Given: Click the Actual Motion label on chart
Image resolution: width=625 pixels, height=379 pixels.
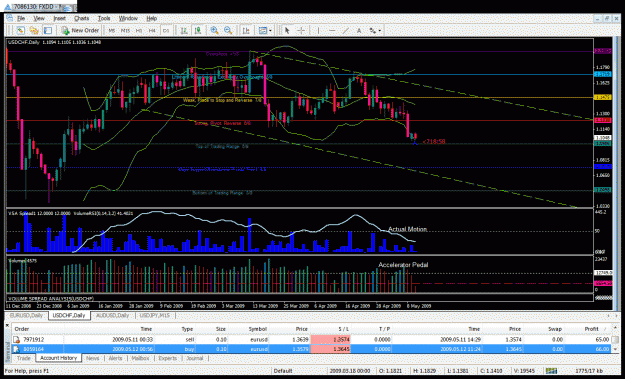Looking at the screenshot, I should point(407,229).
